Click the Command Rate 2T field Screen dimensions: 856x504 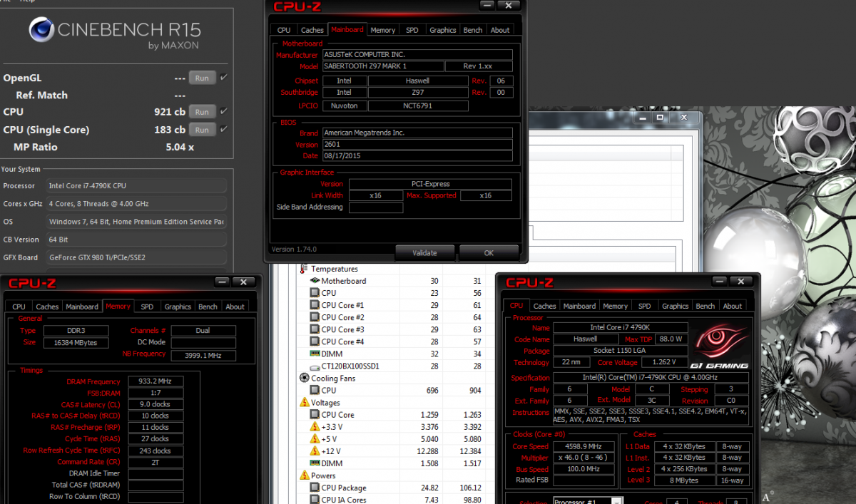coord(156,462)
